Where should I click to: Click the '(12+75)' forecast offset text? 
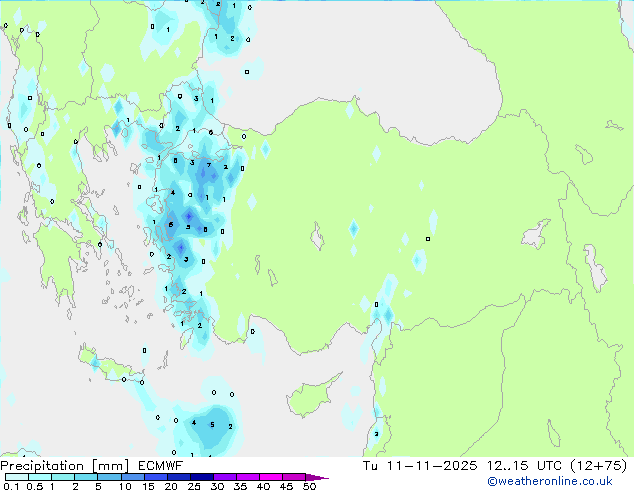click(599, 466)
